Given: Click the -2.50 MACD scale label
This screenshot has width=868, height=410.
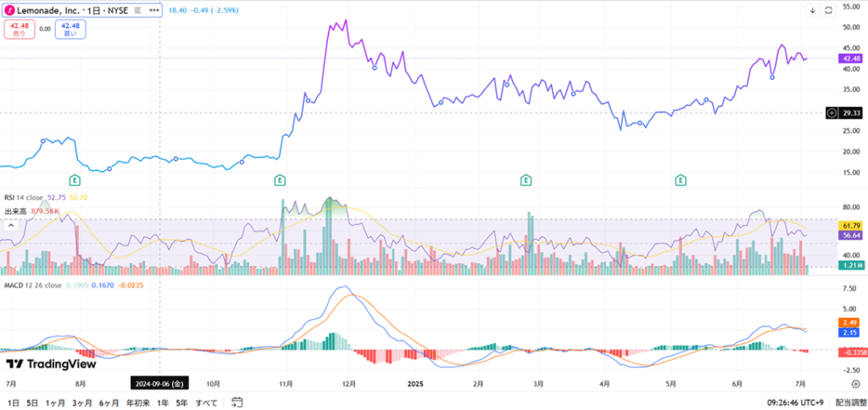Looking at the screenshot, I should (851, 370).
